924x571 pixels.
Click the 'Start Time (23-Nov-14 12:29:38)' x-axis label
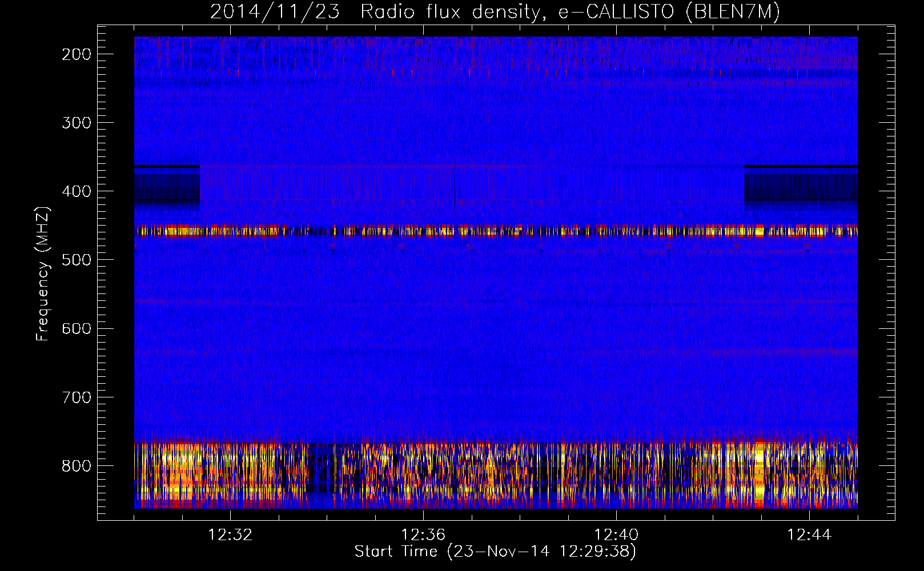pyautogui.click(x=495, y=552)
